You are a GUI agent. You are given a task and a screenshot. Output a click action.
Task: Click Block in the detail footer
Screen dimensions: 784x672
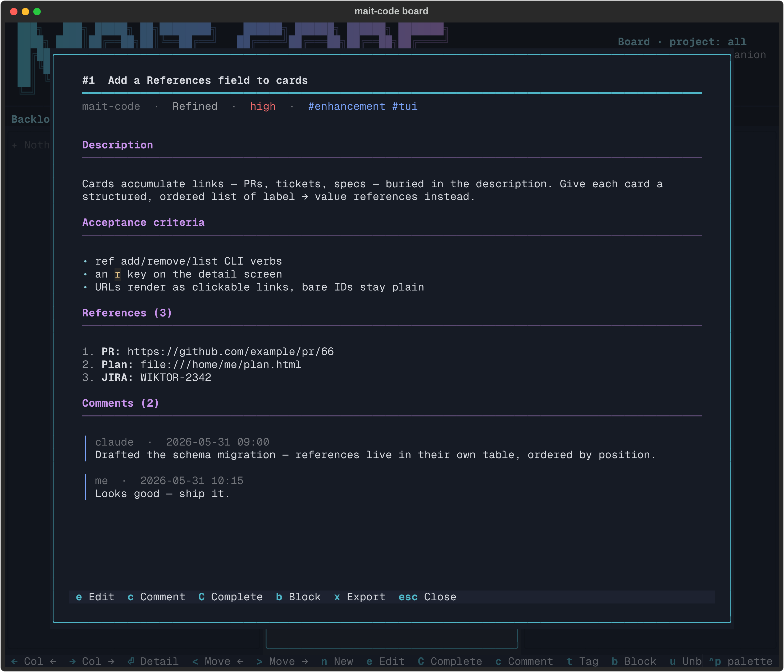[298, 597]
